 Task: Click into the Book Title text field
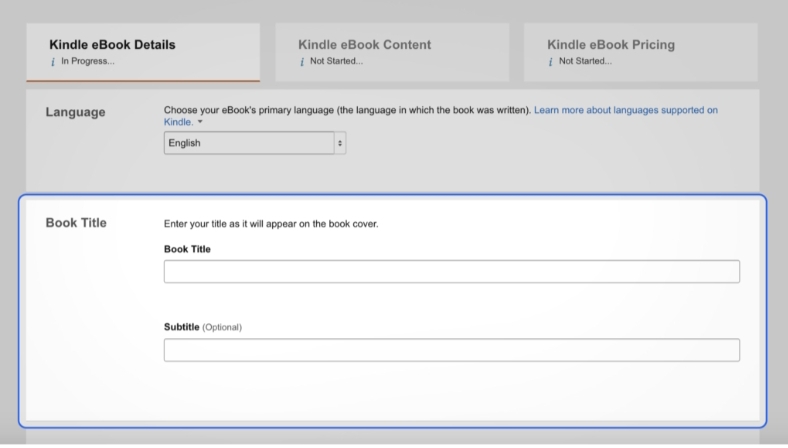click(451, 271)
